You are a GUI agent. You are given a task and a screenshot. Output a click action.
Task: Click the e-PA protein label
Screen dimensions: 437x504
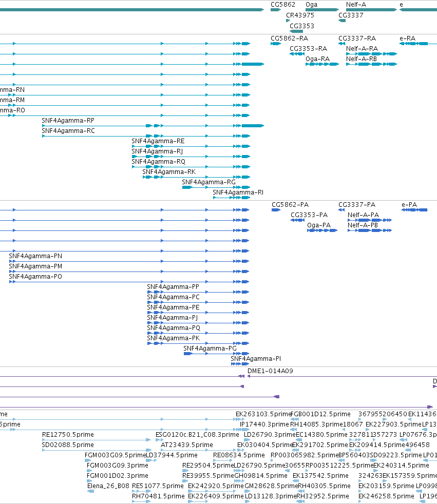point(409,205)
